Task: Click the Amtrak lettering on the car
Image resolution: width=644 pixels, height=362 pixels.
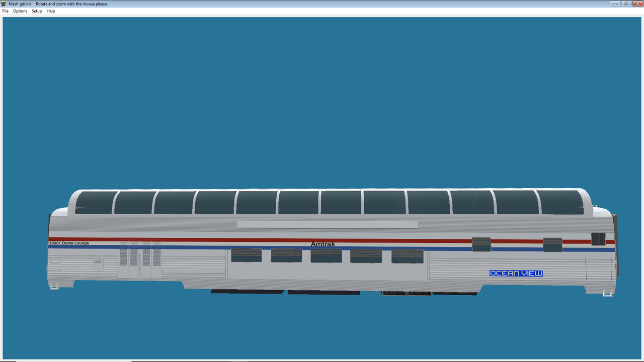Action: point(323,244)
